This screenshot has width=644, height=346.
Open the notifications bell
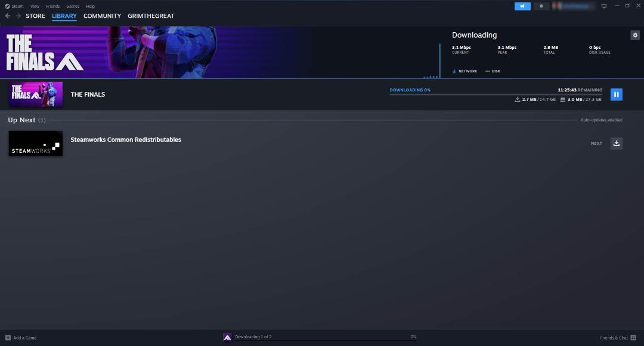pos(541,6)
